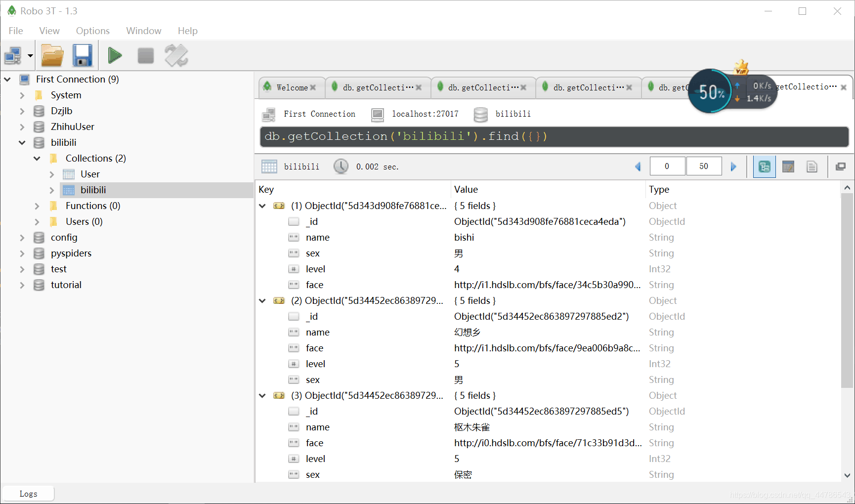Click the Type column header

[743, 189]
